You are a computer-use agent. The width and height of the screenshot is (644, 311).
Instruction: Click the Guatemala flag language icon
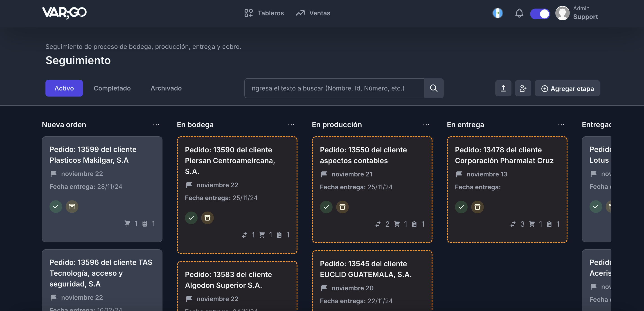click(x=498, y=13)
